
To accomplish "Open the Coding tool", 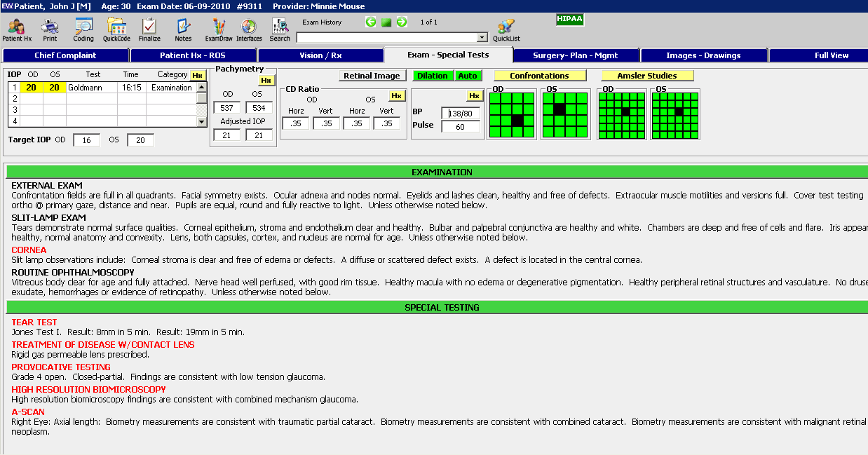I will [x=83, y=27].
